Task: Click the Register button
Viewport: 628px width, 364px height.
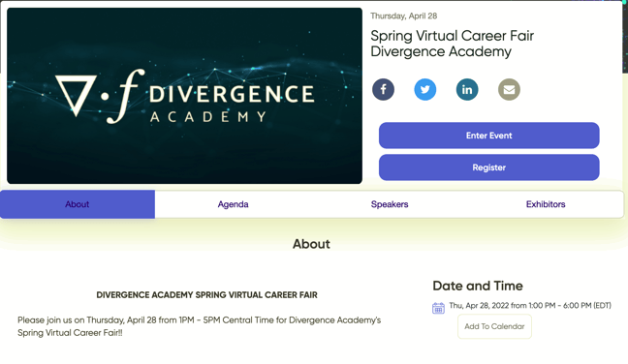Action: (489, 167)
